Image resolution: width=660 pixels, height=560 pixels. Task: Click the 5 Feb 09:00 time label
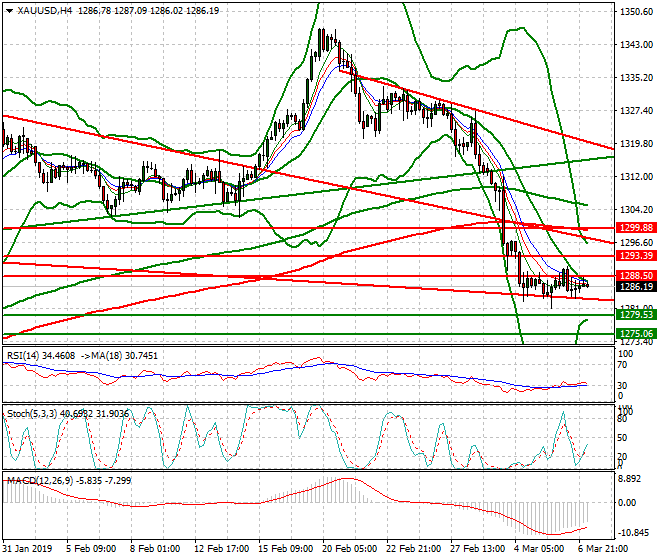[x=91, y=549]
